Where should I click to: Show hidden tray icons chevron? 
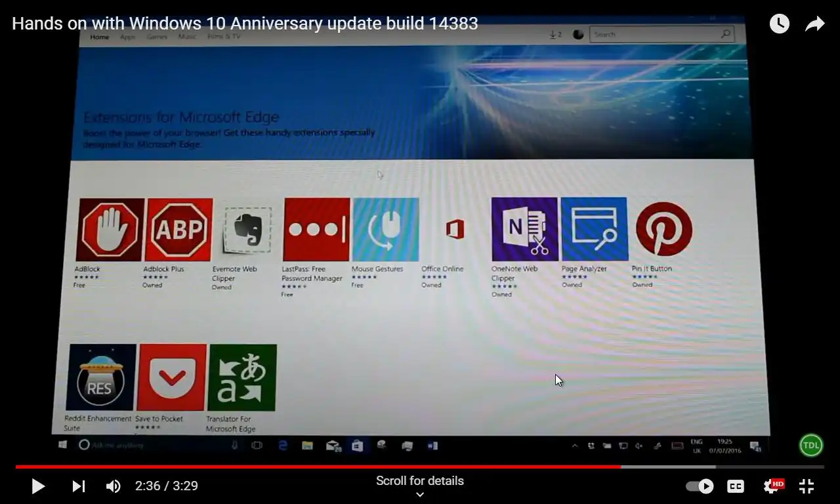coord(575,446)
